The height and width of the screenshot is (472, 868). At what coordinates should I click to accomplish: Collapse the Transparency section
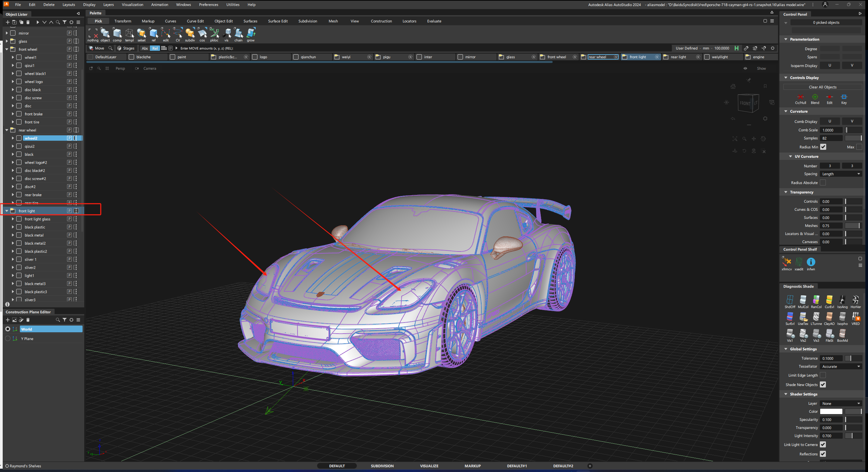(x=785, y=192)
